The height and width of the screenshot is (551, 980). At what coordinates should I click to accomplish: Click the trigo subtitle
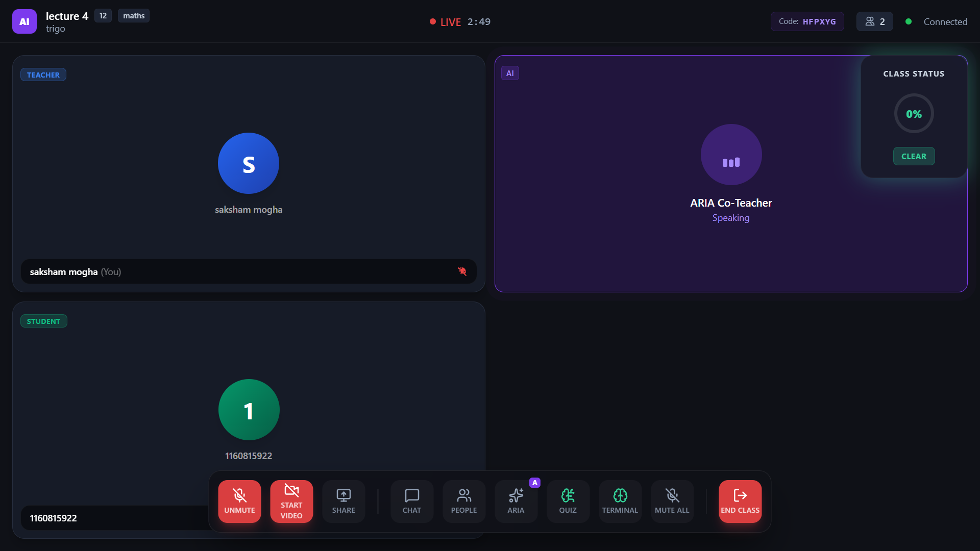click(x=56, y=29)
